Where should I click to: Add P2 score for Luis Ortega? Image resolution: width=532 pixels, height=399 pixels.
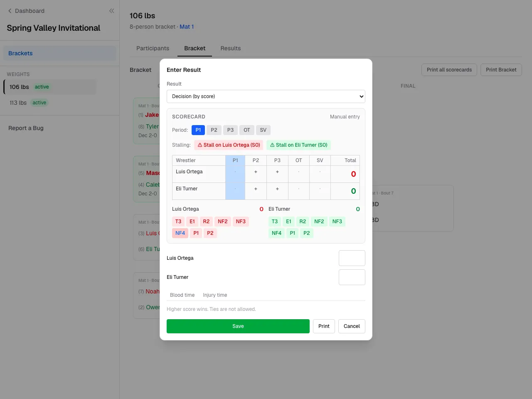pyautogui.click(x=256, y=172)
